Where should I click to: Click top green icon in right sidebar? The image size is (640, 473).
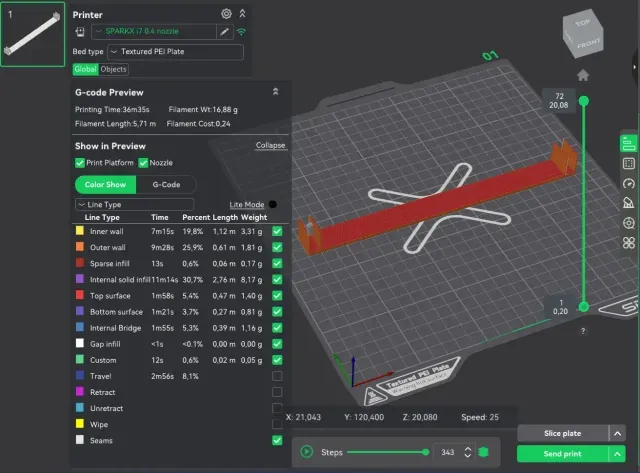[629, 144]
